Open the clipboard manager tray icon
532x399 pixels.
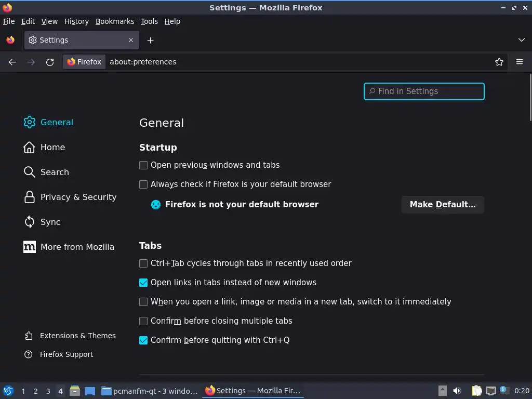[x=476, y=391]
